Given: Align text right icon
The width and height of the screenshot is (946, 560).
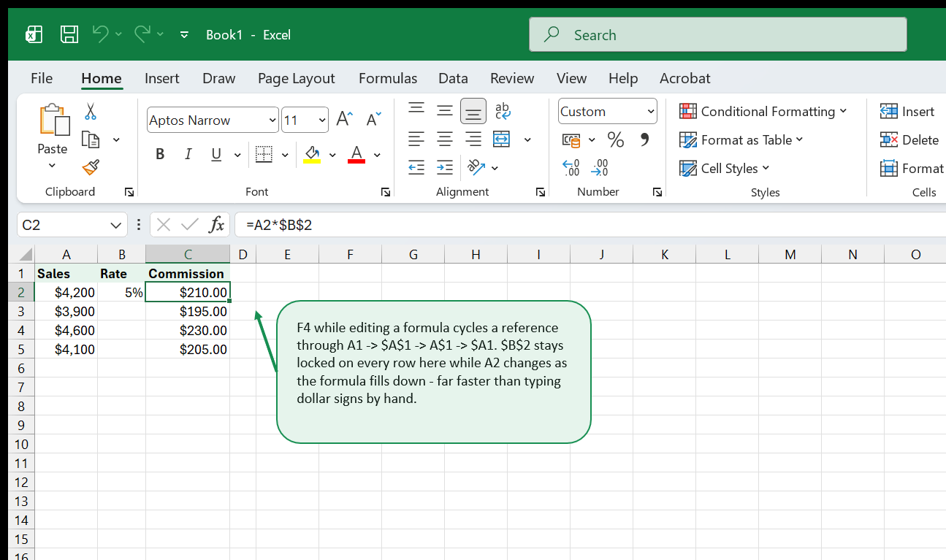Looking at the screenshot, I should point(473,139).
